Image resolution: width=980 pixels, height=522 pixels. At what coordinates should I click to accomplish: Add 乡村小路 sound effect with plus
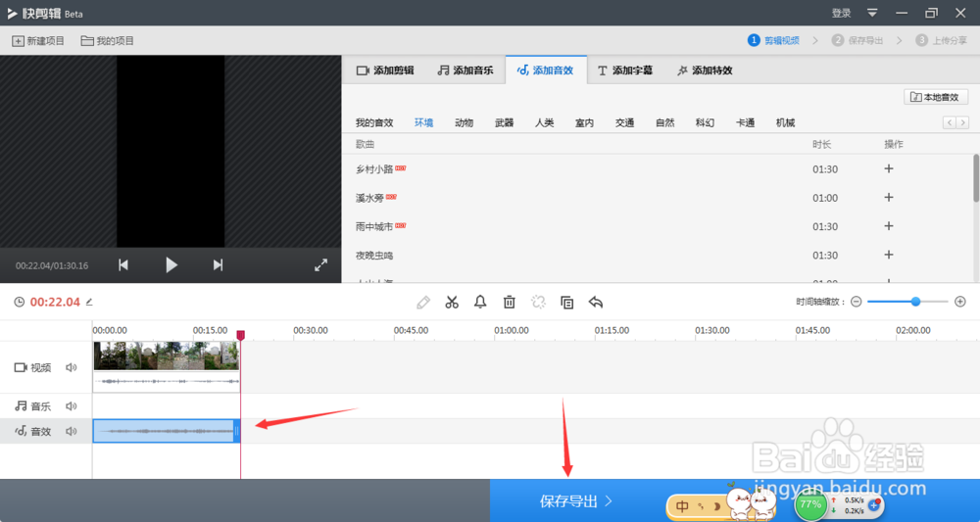tap(889, 168)
